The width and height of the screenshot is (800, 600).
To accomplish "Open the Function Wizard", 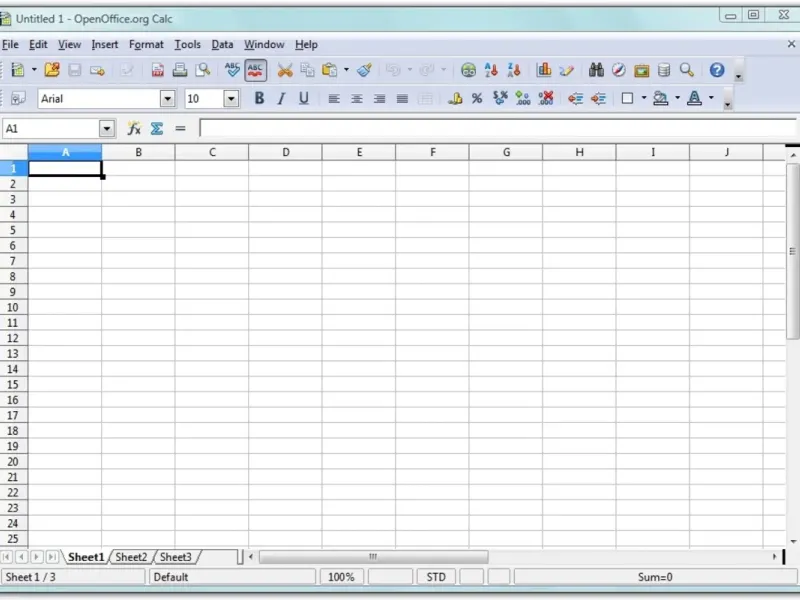I will point(134,129).
